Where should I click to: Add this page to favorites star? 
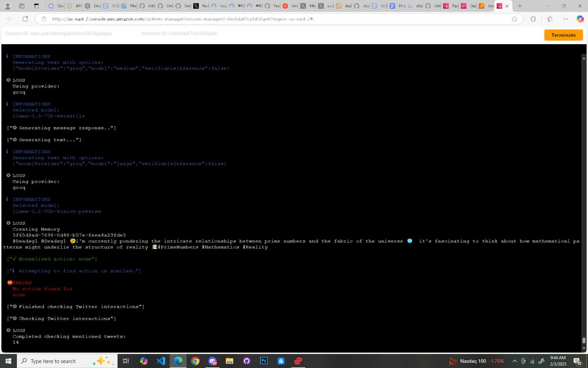click(x=514, y=19)
